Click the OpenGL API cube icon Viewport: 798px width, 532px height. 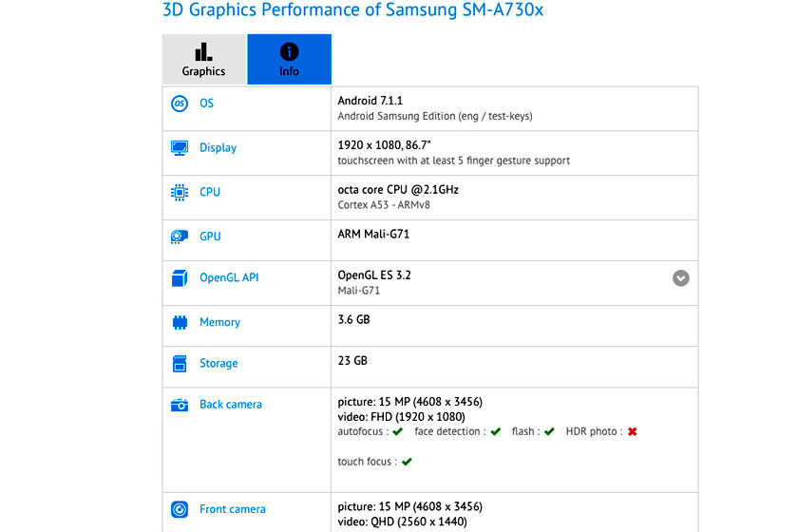click(x=180, y=278)
